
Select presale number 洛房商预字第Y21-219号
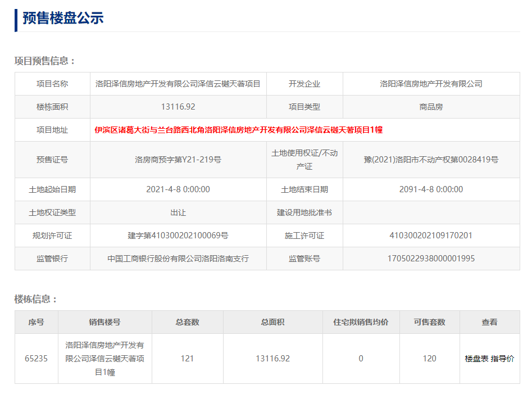pyautogui.click(x=178, y=160)
